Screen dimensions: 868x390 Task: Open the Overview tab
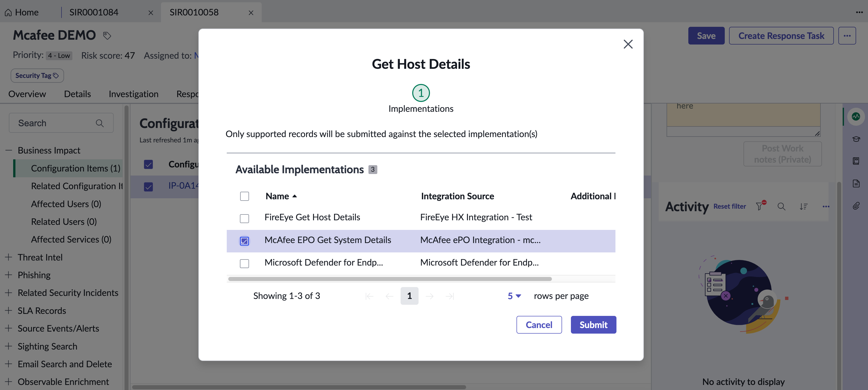[x=27, y=94]
